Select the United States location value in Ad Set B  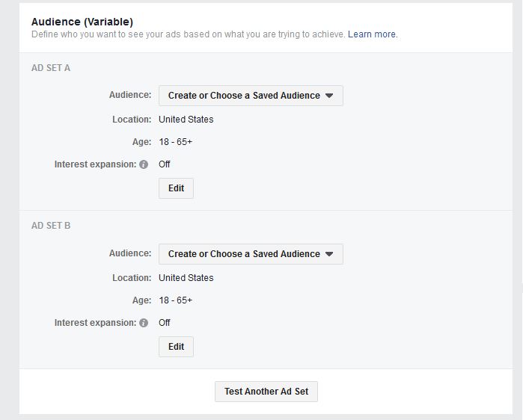pyautogui.click(x=186, y=278)
